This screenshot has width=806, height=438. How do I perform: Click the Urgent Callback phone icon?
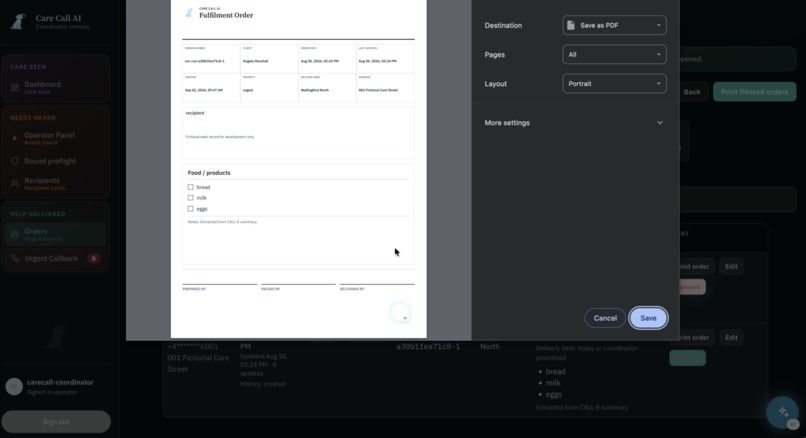click(x=15, y=259)
